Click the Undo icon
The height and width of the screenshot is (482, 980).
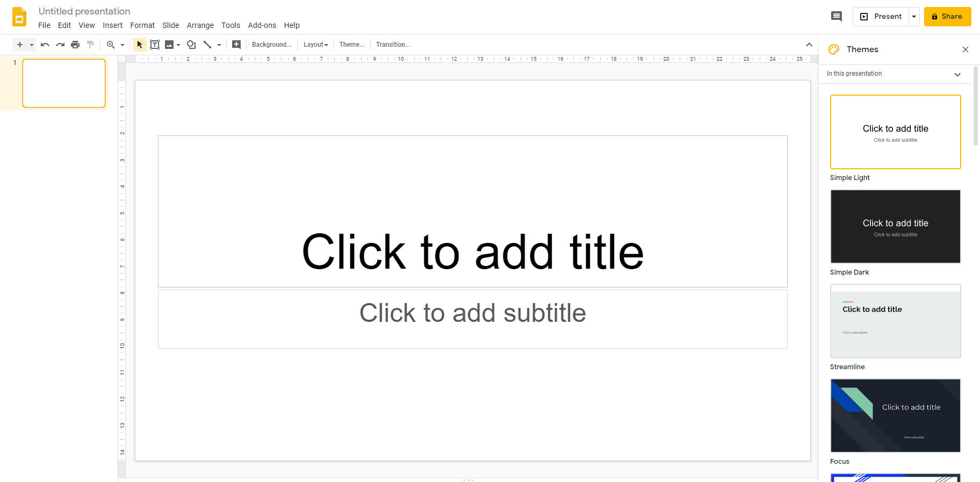click(x=45, y=45)
